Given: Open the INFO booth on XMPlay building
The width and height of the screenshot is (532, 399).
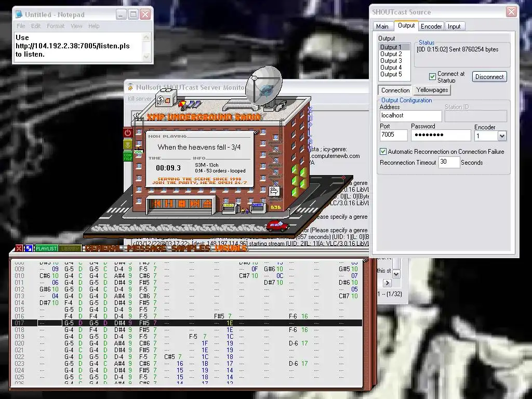Looking at the screenshot, I should pos(229,208).
